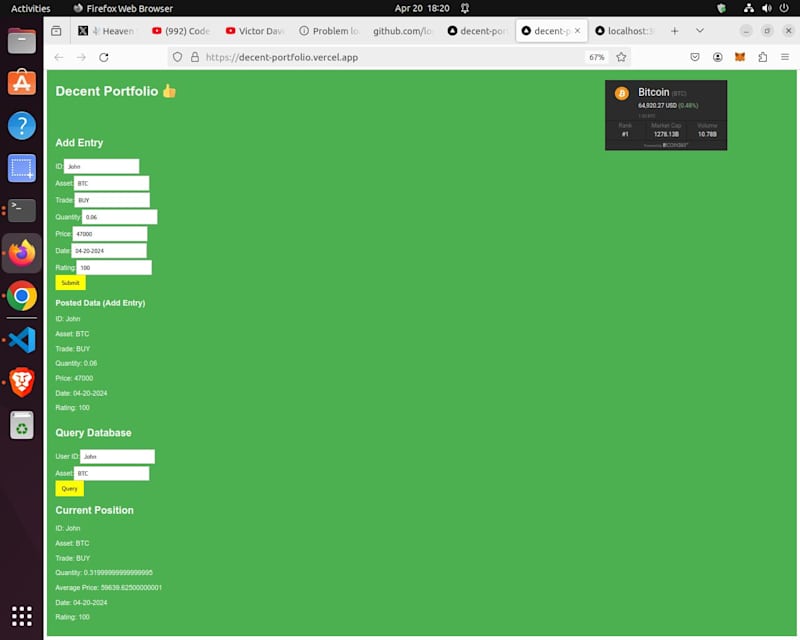This screenshot has height=640, width=800.
Task: Bookmark this page with star icon
Action: click(x=621, y=57)
